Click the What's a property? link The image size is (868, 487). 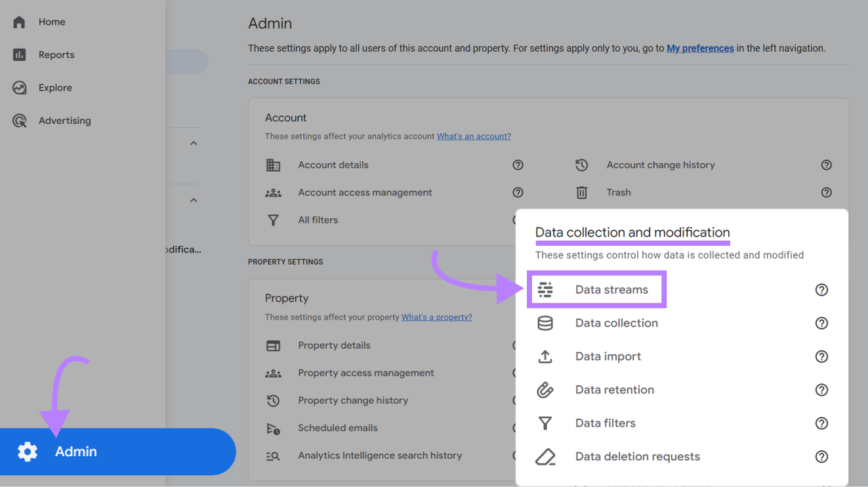pyautogui.click(x=436, y=317)
